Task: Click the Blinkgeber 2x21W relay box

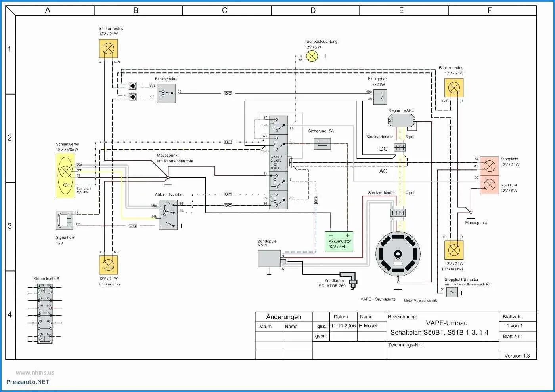Action: point(380,97)
